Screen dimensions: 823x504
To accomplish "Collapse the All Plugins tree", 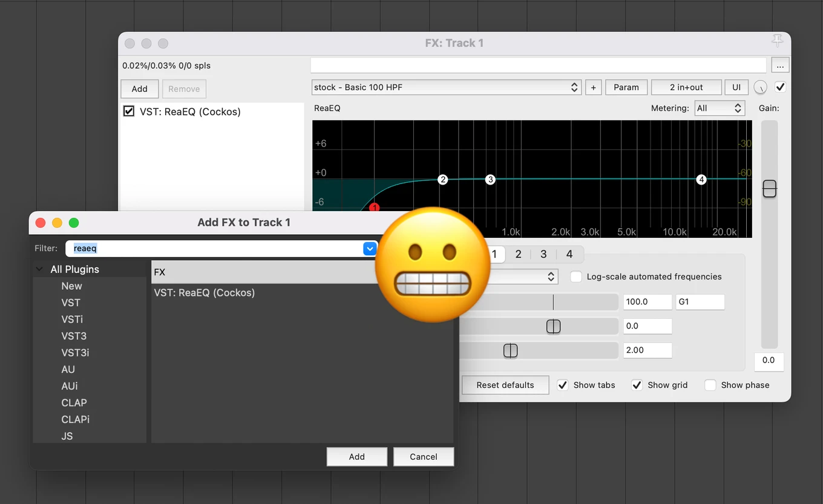I will pyautogui.click(x=39, y=269).
